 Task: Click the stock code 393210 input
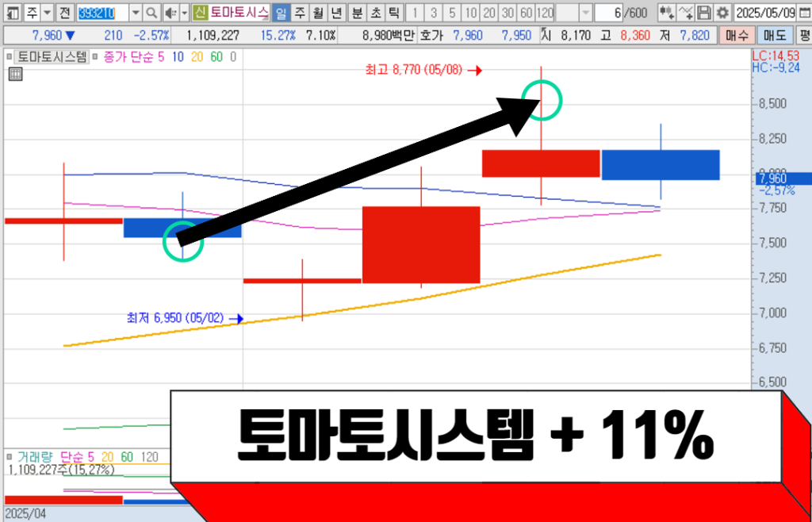(x=102, y=12)
